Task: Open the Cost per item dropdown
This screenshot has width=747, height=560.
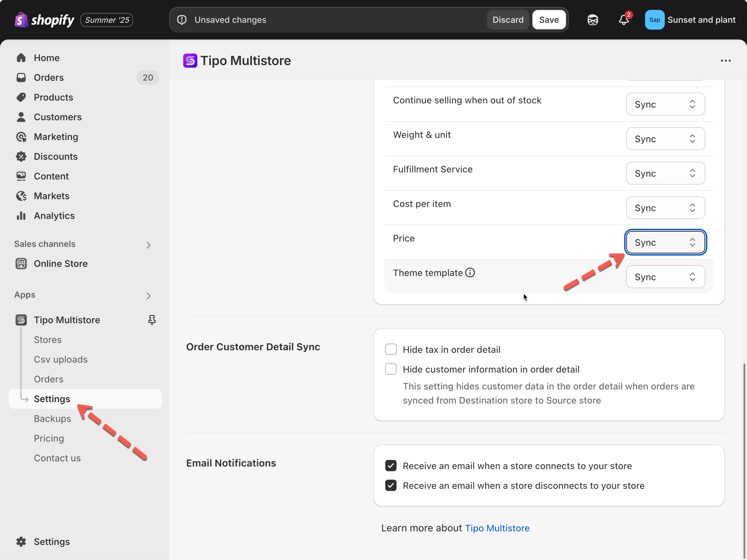Action: (x=665, y=208)
